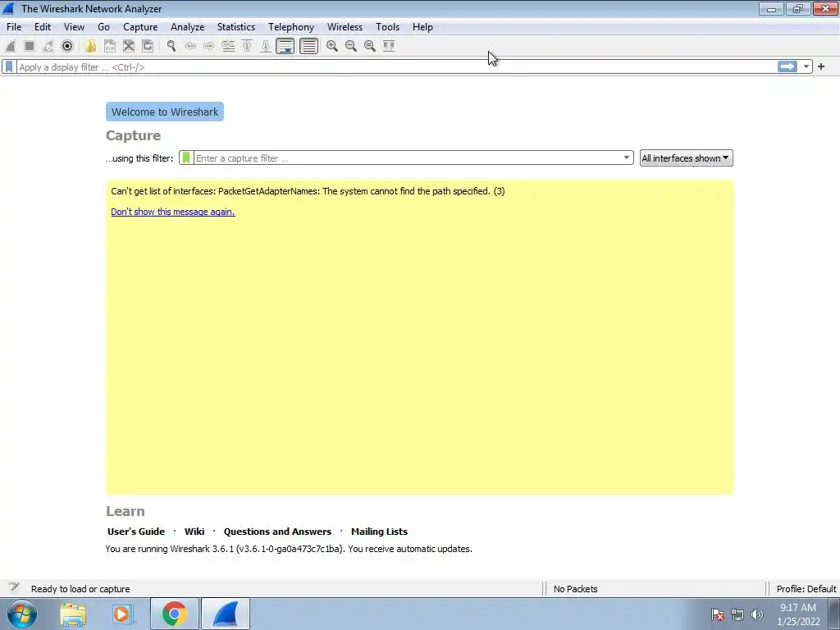Open Google Chrome from the taskbar

(175, 614)
